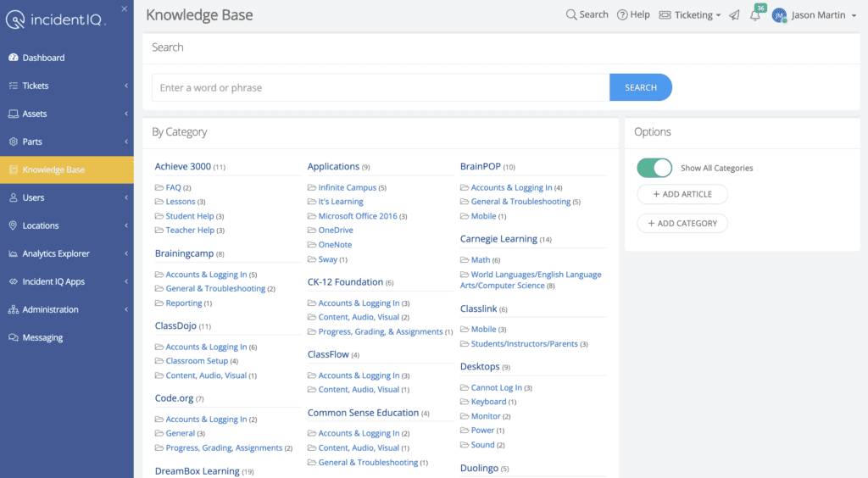This screenshot has height=478, width=868.
Task: Click the folder icon beside Keyboard
Action: click(x=465, y=402)
